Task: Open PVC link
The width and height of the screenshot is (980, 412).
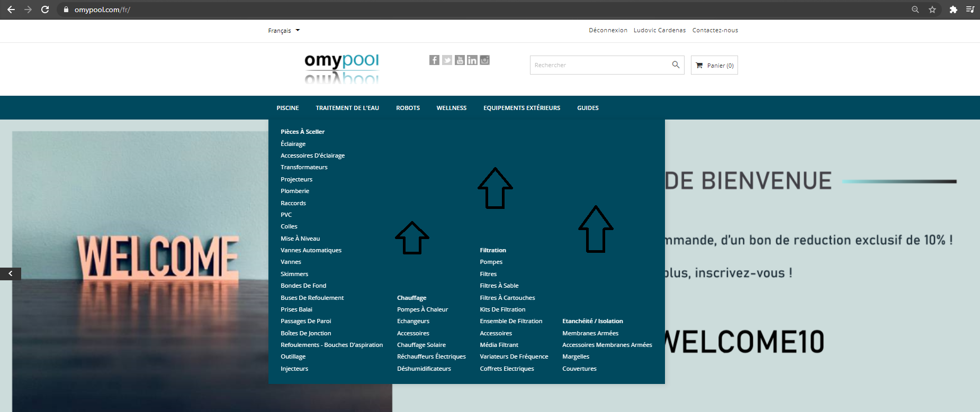Action: (286, 215)
